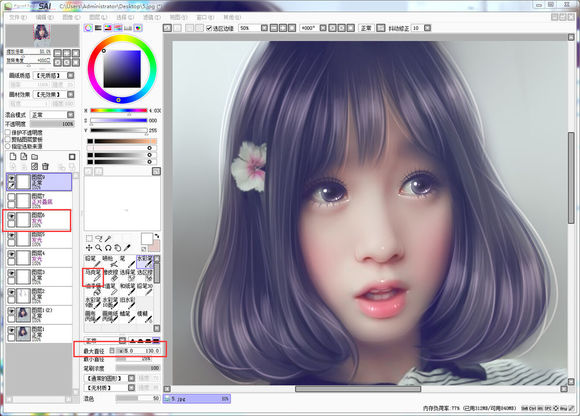Create a new layer with page icon
This screenshot has height=416, width=580.
13,157
